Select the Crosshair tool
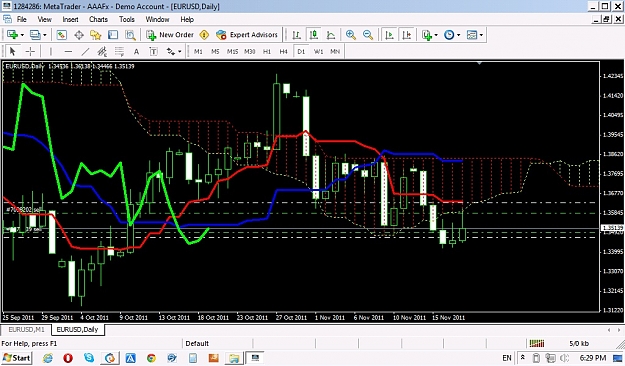 (30, 51)
